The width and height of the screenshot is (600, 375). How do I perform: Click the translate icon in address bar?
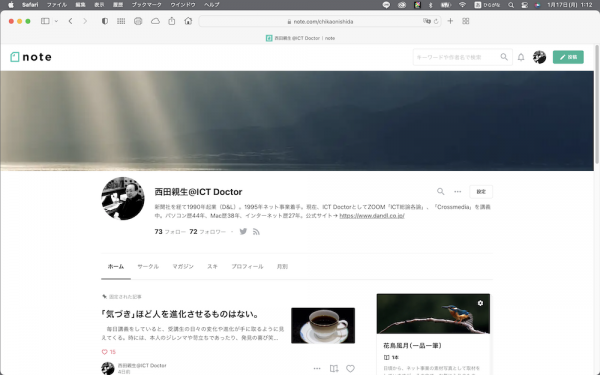click(x=427, y=21)
